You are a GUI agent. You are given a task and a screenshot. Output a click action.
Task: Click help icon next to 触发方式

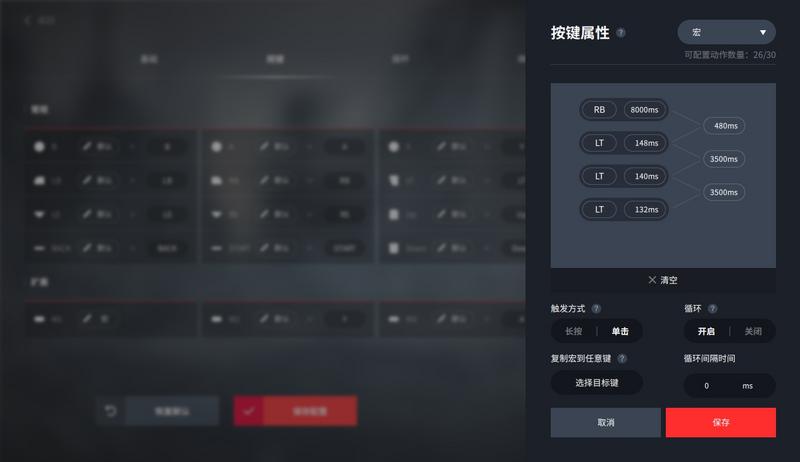pyautogui.click(x=596, y=309)
